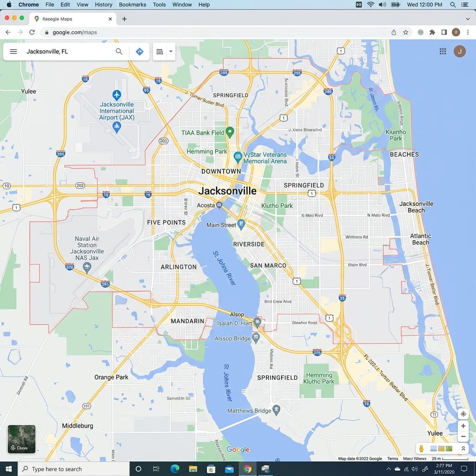
Task: Open the History menu
Action: pos(104,5)
